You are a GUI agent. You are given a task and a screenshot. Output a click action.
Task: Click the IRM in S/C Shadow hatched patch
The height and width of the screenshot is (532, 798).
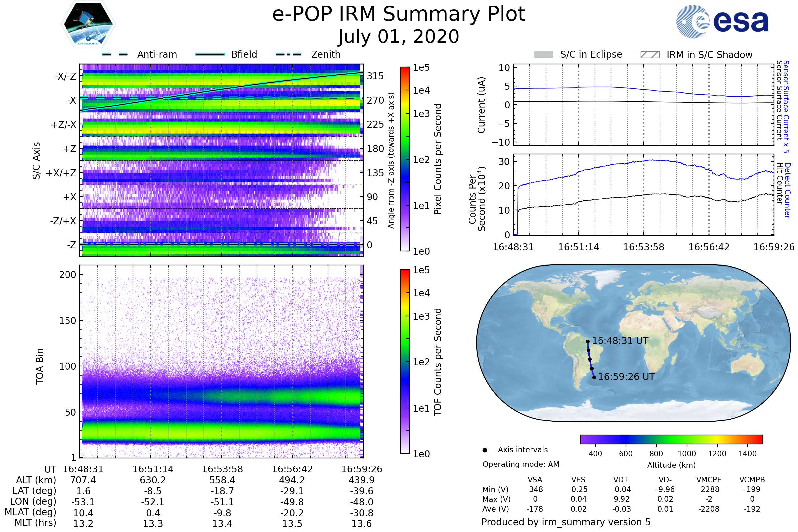[650, 55]
